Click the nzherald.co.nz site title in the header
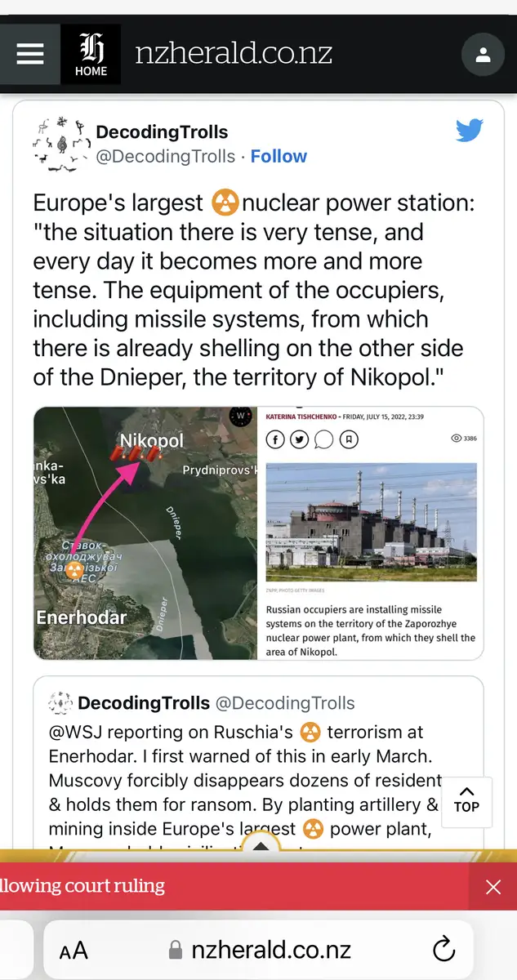Screen dimensions: 517x980 (x=234, y=54)
